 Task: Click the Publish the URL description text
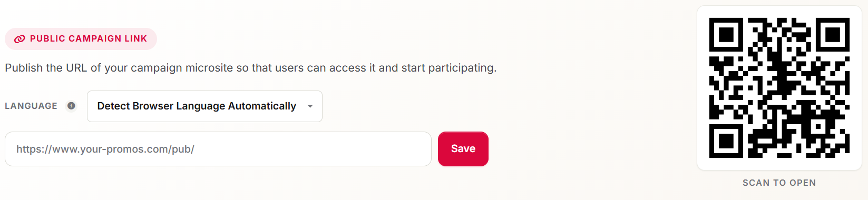pos(251,68)
